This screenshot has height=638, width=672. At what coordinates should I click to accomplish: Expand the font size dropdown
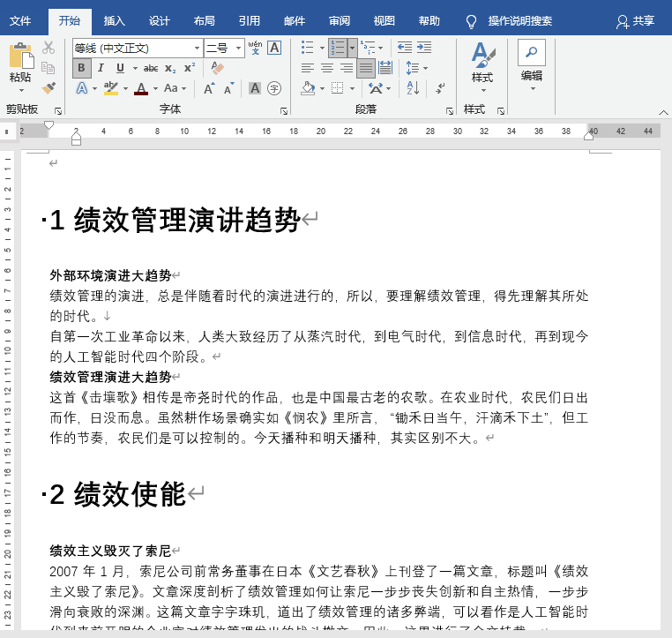[237, 48]
